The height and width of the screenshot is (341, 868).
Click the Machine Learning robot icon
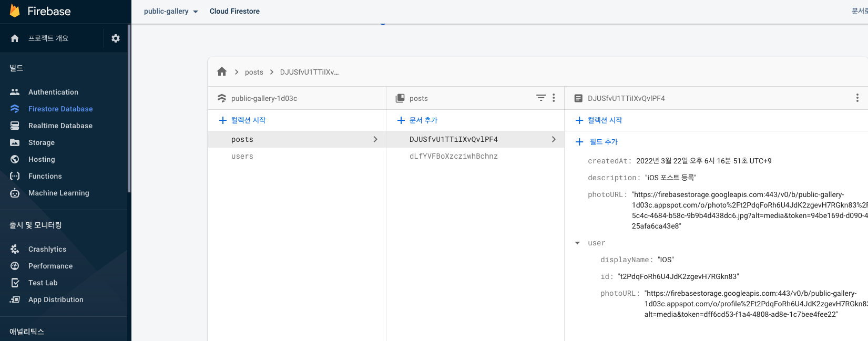point(15,193)
